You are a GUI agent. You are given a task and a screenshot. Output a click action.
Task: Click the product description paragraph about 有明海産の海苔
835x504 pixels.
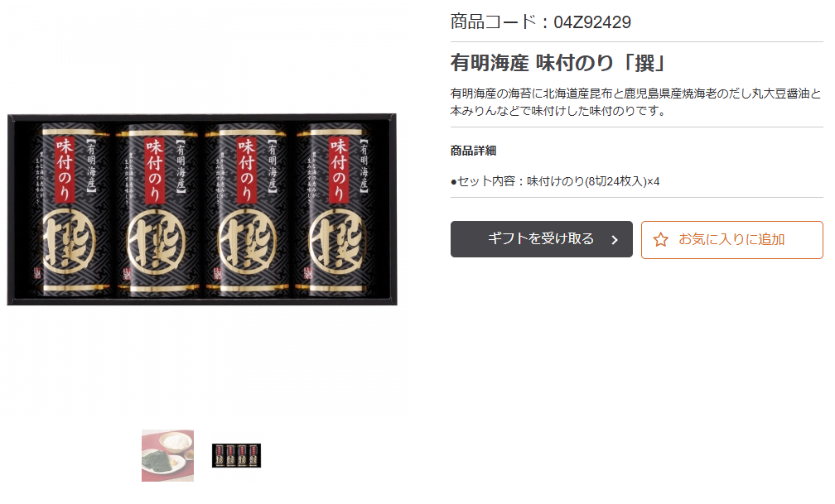(636, 102)
